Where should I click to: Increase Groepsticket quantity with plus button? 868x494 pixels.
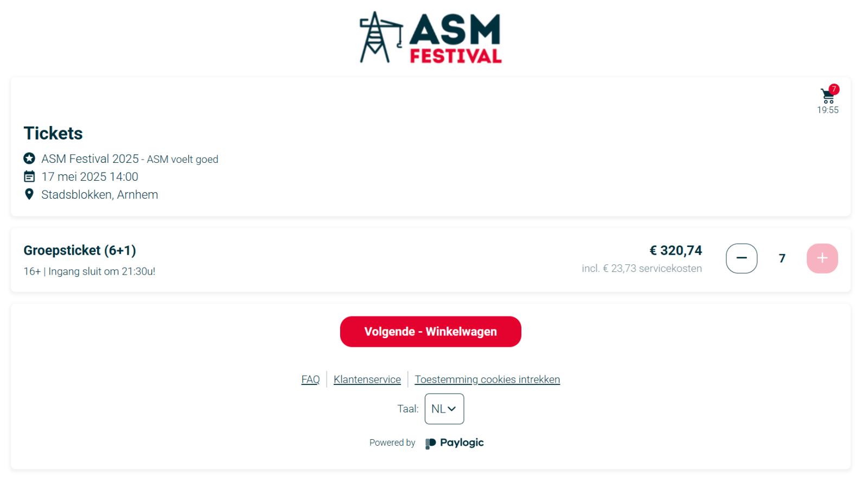click(822, 258)
